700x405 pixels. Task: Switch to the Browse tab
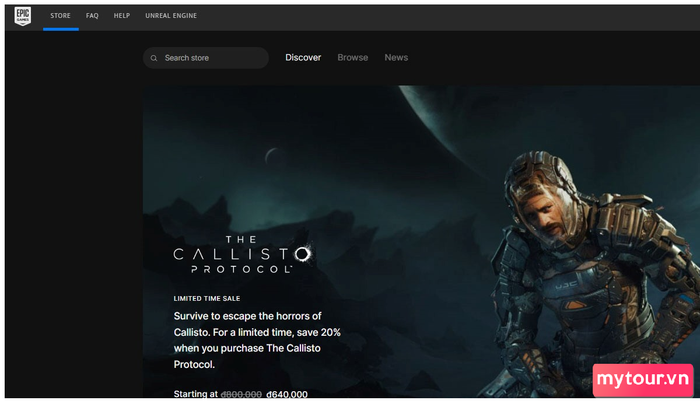[x=353, y=58]
